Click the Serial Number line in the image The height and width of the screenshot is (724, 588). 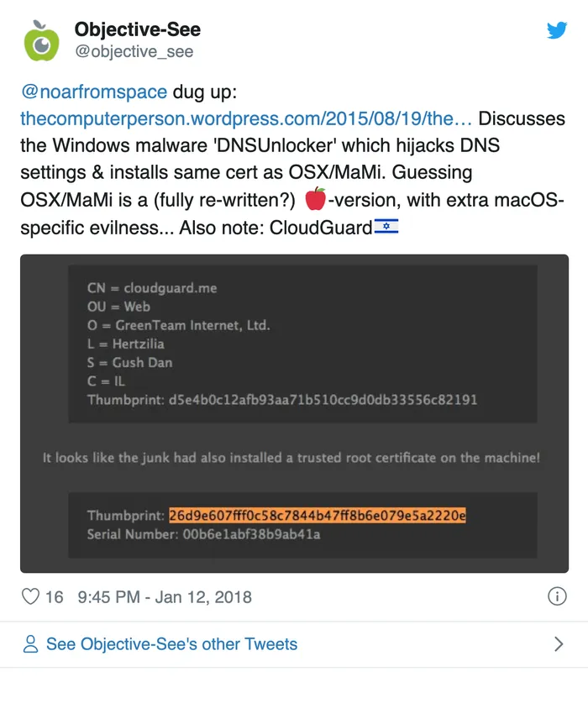click(203, 533)
